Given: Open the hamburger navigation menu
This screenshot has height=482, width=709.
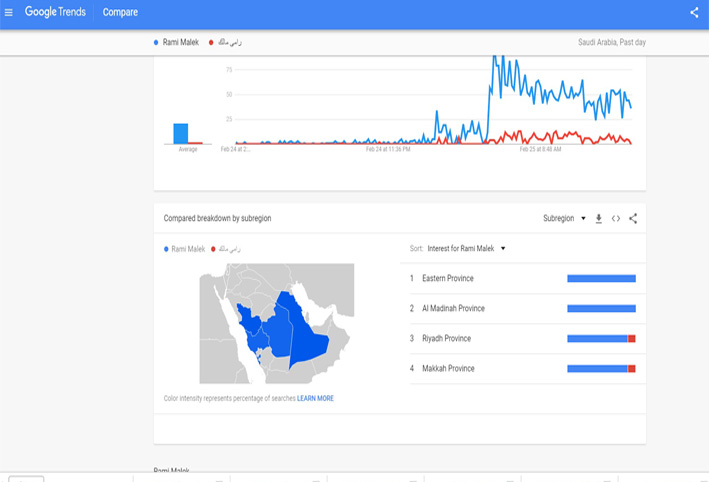Looking at the screenshot, I should click(9, 12).
